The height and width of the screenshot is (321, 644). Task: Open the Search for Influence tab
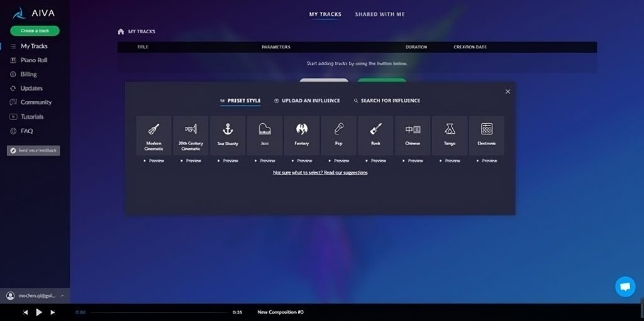(x=387, y=101)
